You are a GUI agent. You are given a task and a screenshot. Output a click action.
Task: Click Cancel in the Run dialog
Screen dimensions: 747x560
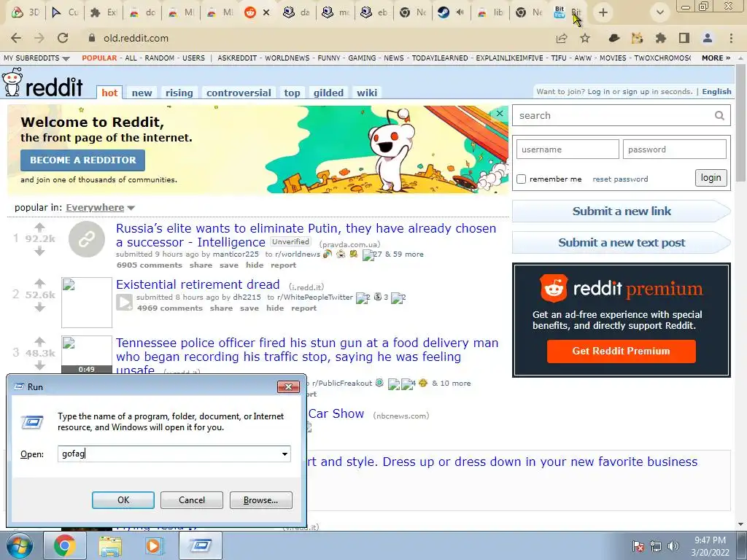[192, 500]
